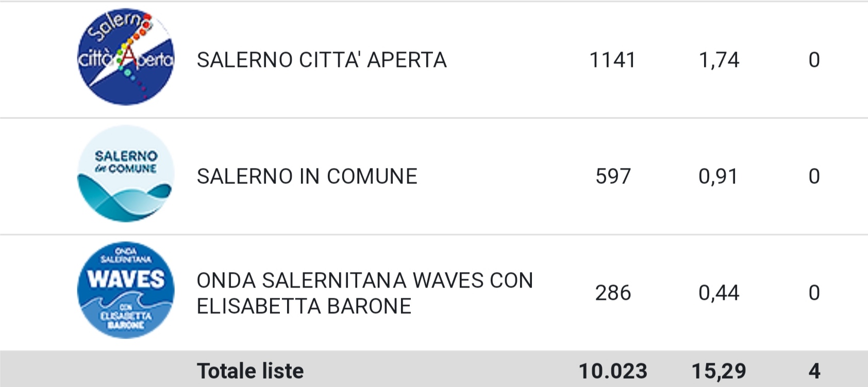The width and height of the screenshot is (868, 387).
Task: Select the 0,44 percentage figure
Action: click(x=719, y=293)
